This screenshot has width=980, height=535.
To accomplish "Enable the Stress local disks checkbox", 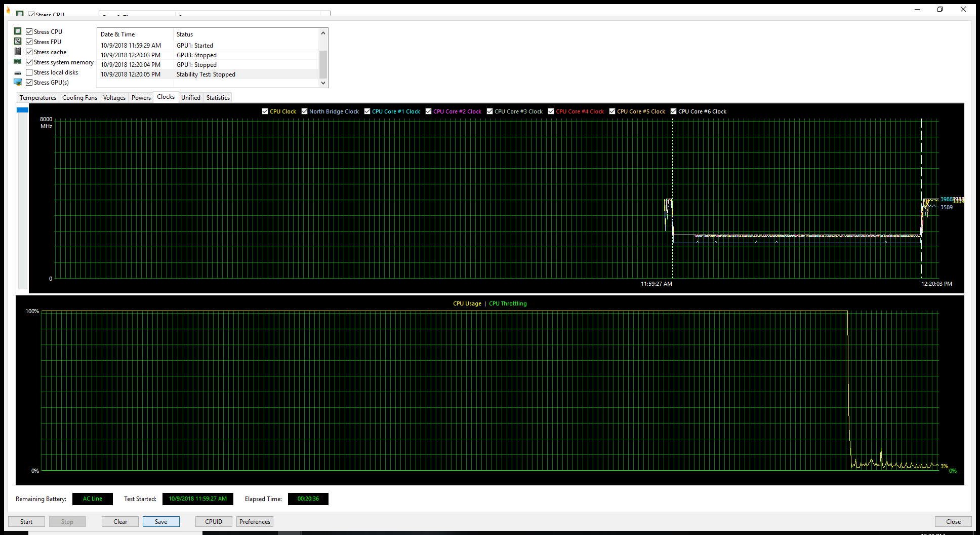I will pos(29,72).
